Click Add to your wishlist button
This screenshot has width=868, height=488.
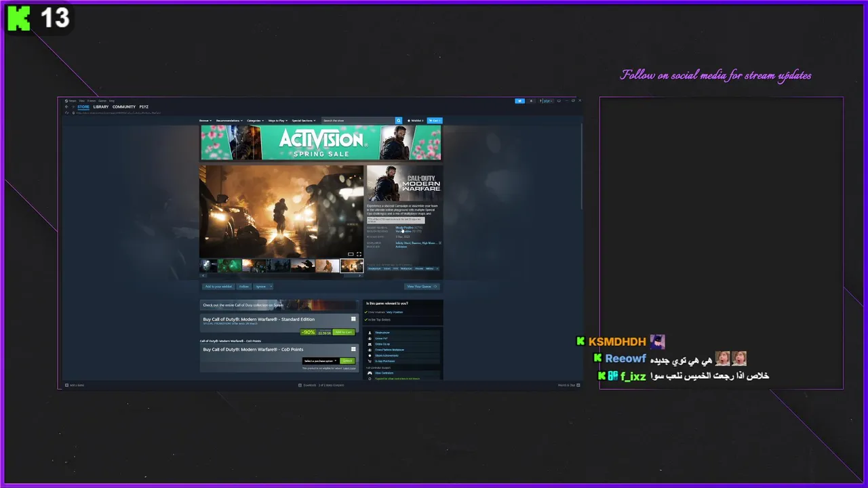coord(218,287)
